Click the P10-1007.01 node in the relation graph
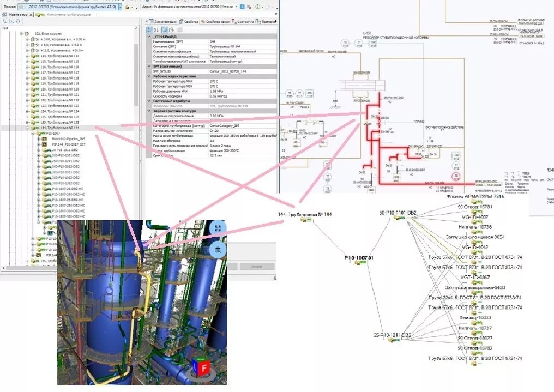The width and height of the screenshot is (554, 392). (358, 258)
